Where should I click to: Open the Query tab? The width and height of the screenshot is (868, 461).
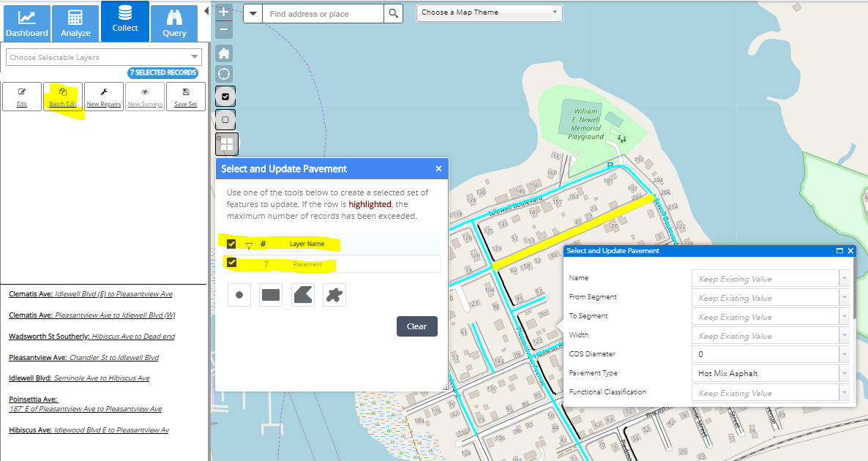(x=174, y=23)
